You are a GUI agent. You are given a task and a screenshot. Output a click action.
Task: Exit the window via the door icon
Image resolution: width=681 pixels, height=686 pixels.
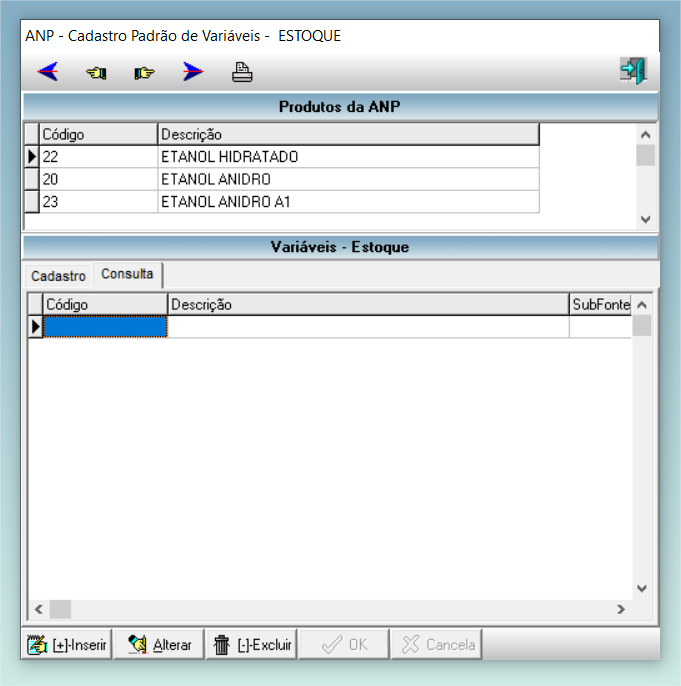pyautogui.click(x=633, y=70)
